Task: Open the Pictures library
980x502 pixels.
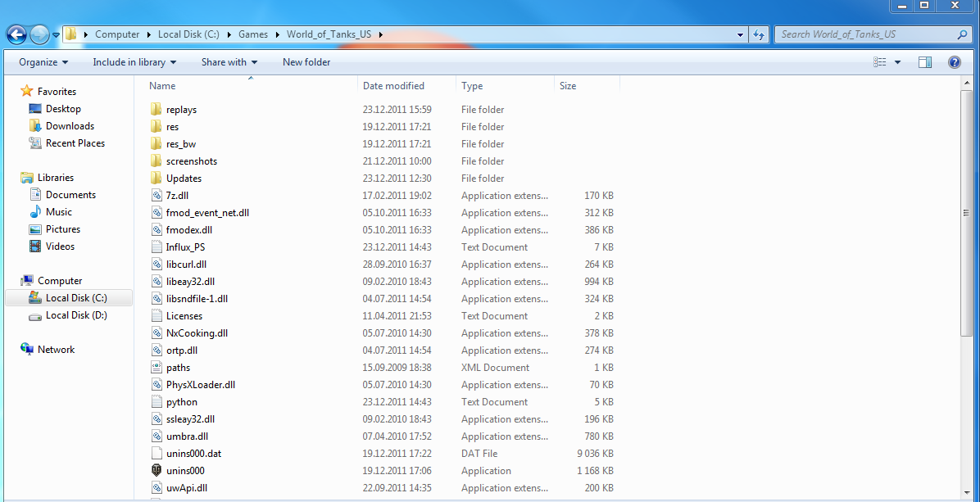Action: pyautogui.click(x=62, y=229)
